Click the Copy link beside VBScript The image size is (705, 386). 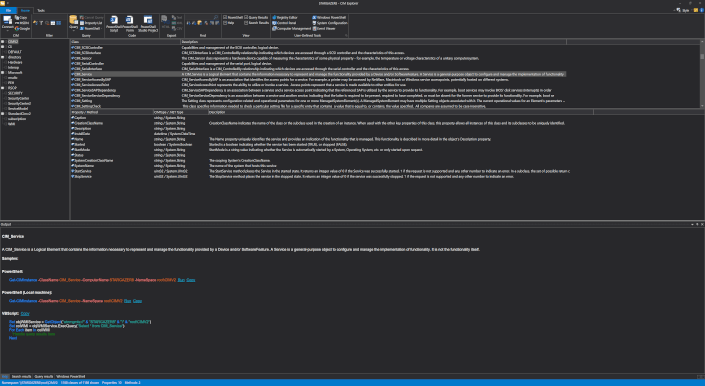point(25,314)
